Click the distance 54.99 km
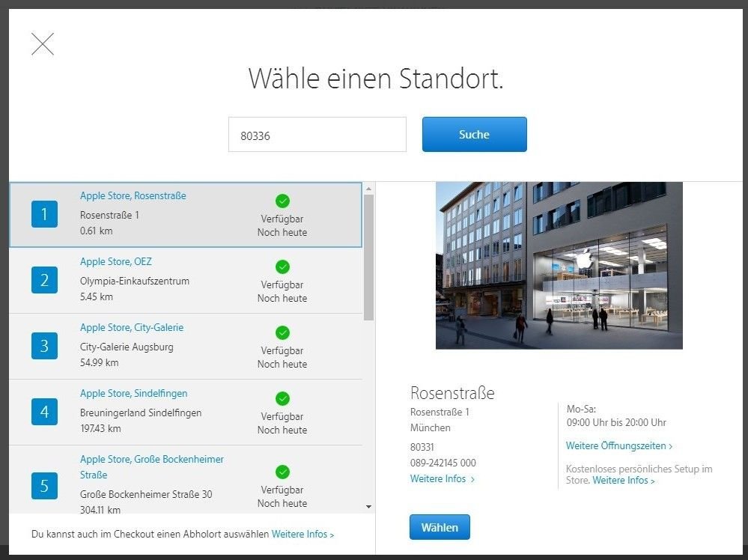Screen dimensions: 748x560 [100, 362]
